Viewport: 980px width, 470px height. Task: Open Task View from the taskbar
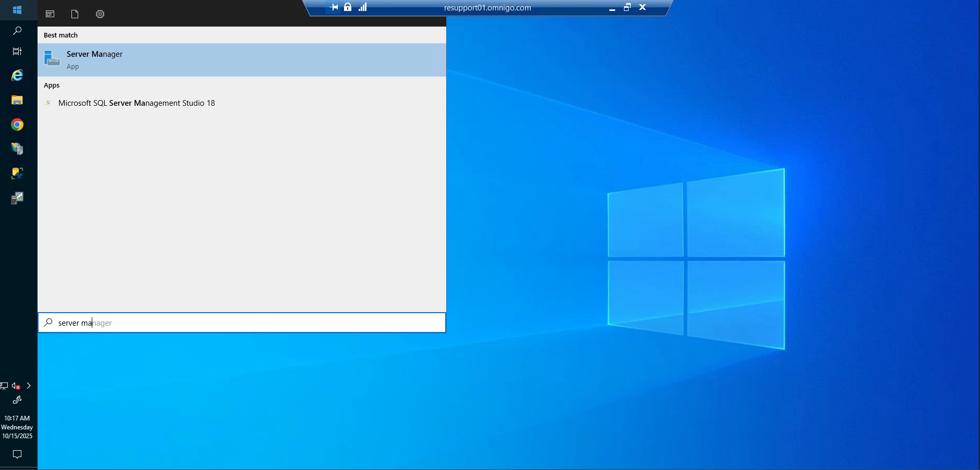coord(17,51)
